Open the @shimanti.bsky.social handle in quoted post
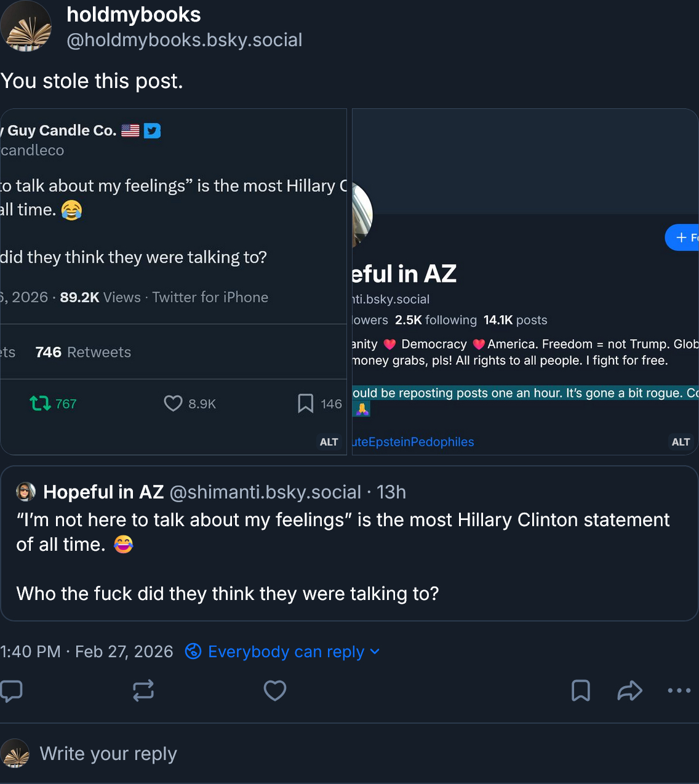The image size is (699, 784). pyautogui.click(x=265, y=492)
